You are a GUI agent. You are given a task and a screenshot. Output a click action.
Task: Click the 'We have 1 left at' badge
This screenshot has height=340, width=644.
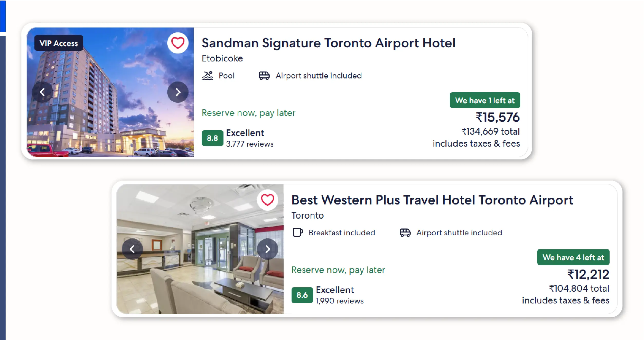tap(485, 100)
